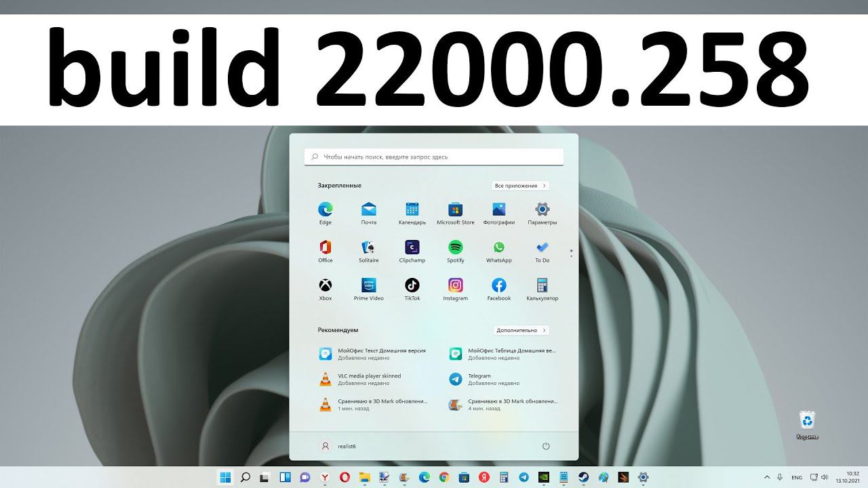Viewport: 868px width, 488px height.
Task: Open the Widgets taskbar icon
Action: (x=285, y=477)
